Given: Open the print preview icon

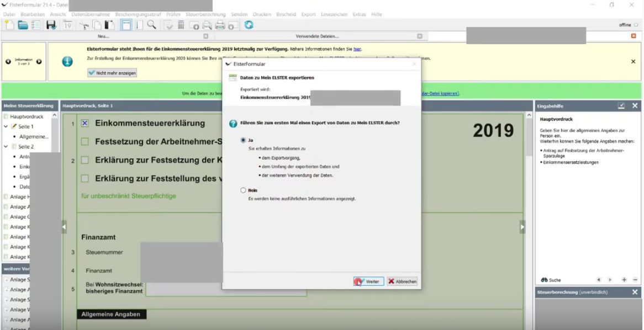Looking at the screenshot, I should pyautogui.click(x=207, y=25).
